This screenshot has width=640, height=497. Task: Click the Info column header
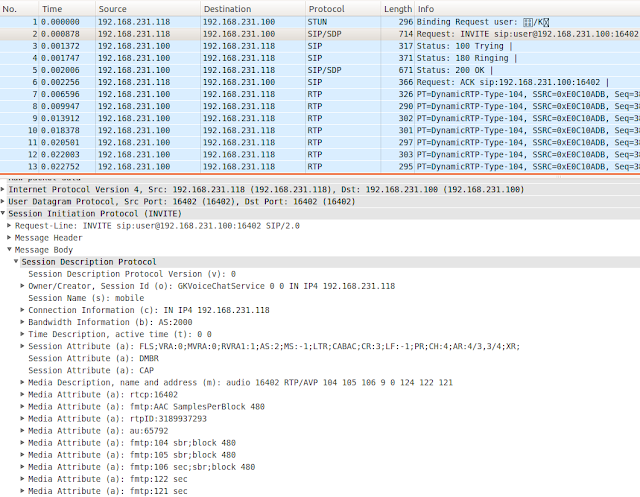pyautogui.click(x=527, y=9)
